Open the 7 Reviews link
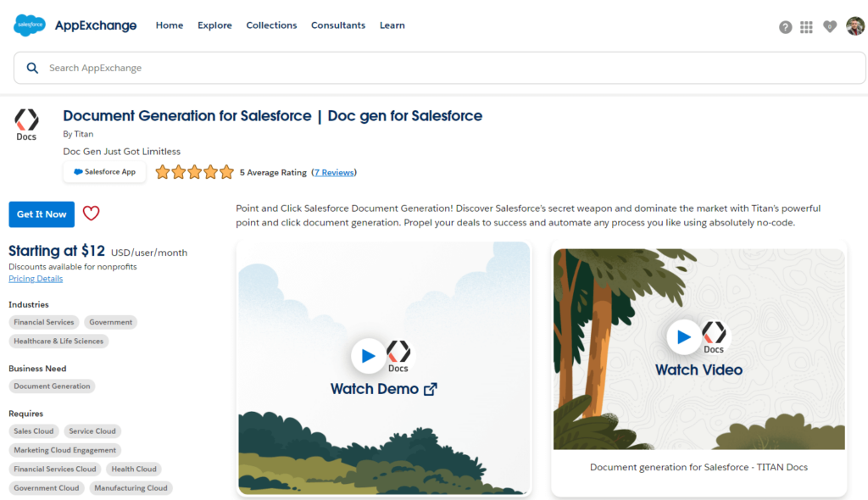Viewport: 868px width, 500px height. pyautogui.click(x=334, y=173)
